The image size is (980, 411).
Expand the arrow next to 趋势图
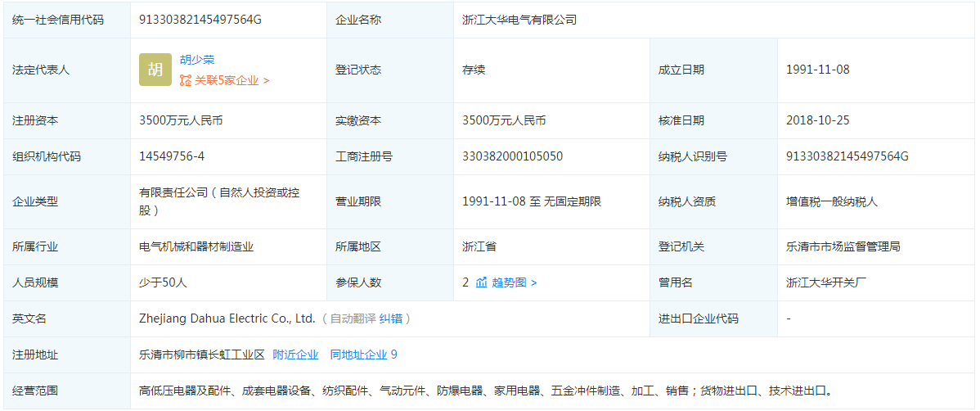pos(534,282)
